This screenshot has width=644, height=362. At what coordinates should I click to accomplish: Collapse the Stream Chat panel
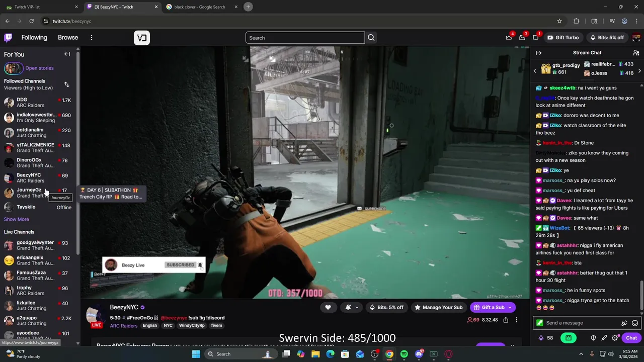pos(539,53)
